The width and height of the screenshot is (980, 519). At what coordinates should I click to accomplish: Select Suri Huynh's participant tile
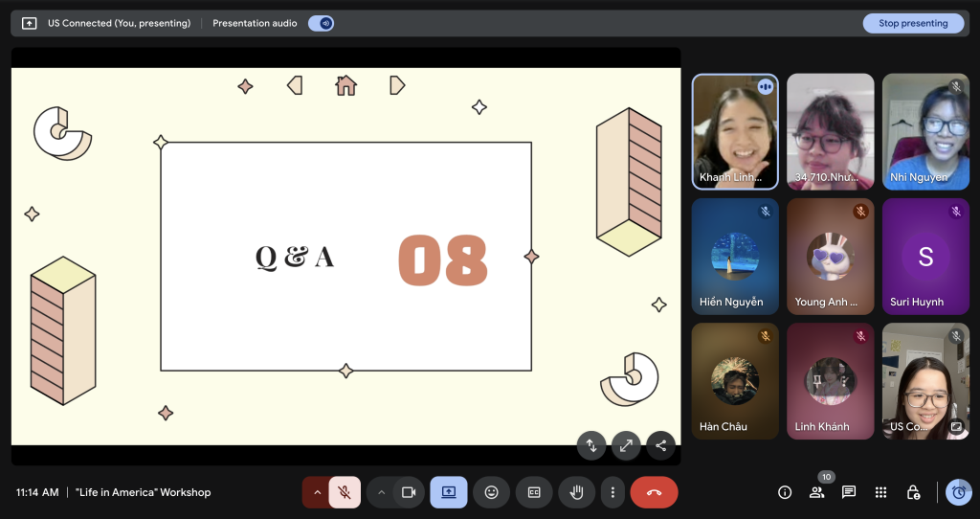pos(925,257)
